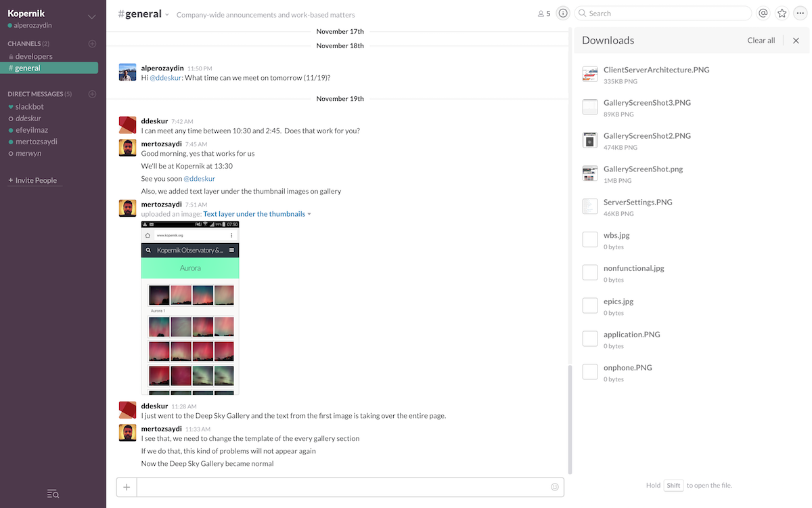812x508 pixels.
Task: Expand image title options caret
Action: coord(309,215)
